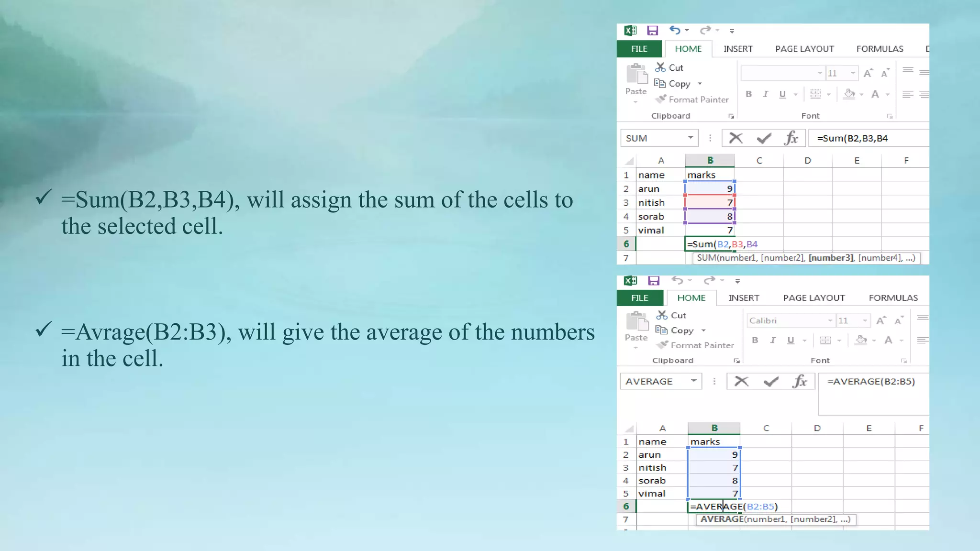Open Calibri font name dropdown

tap(830, 320)
